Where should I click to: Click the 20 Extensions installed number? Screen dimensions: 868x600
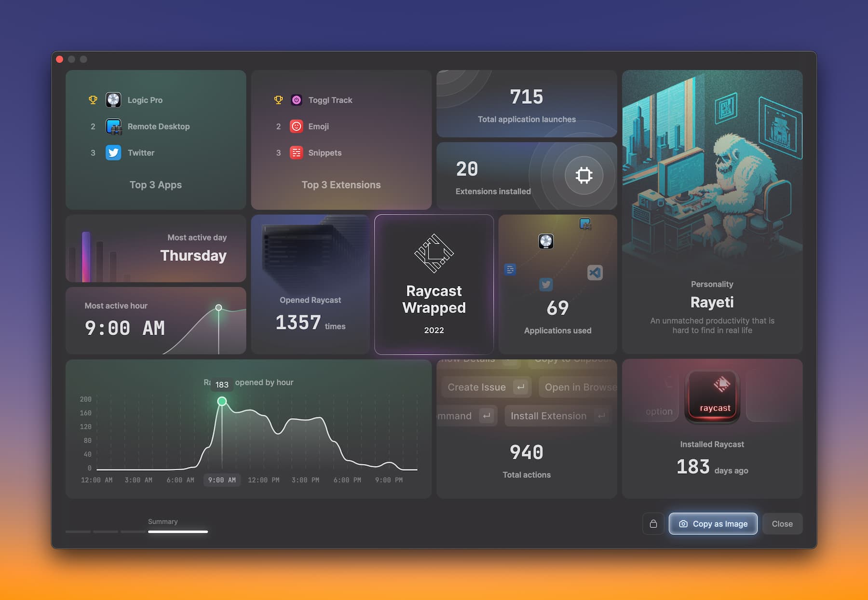coord(467,169)
